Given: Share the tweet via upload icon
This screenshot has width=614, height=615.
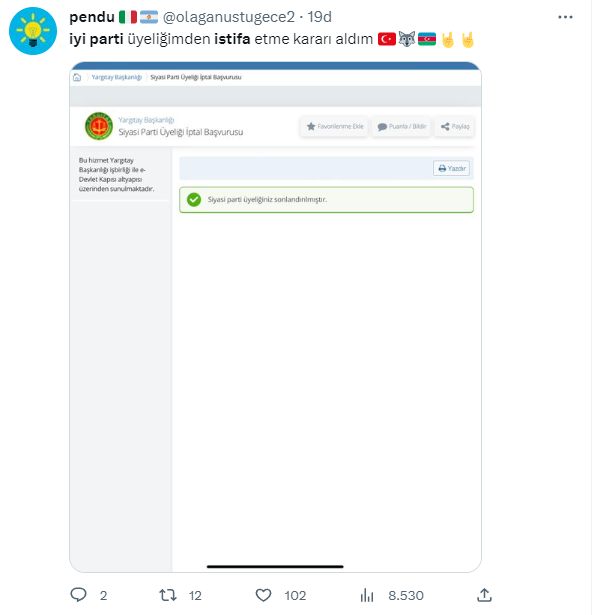Looking at the screenshot, I should tap(484, 594).
